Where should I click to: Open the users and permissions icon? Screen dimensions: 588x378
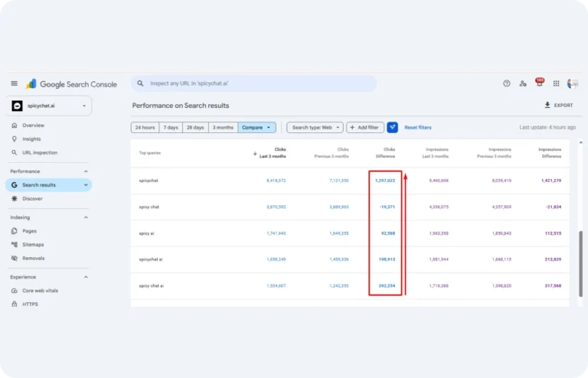point(523,83)
